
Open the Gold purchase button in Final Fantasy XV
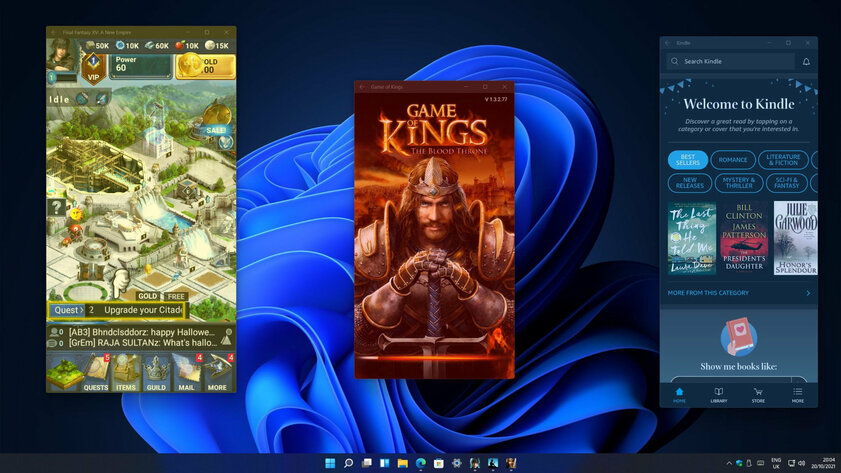(x=206, y=66)
